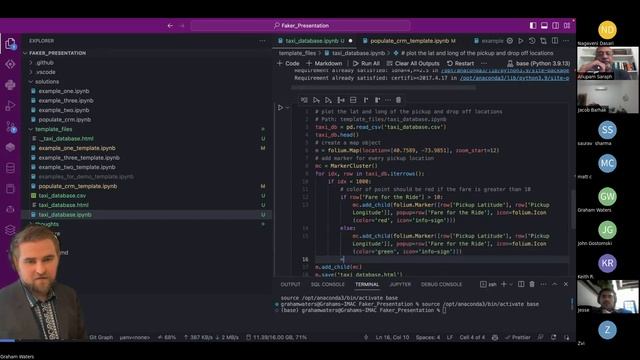Image resolution: width=640 pixels, height=360 pixels.
Task: Click template_files breadcrumb segment
Action: [x=297, y=53]
